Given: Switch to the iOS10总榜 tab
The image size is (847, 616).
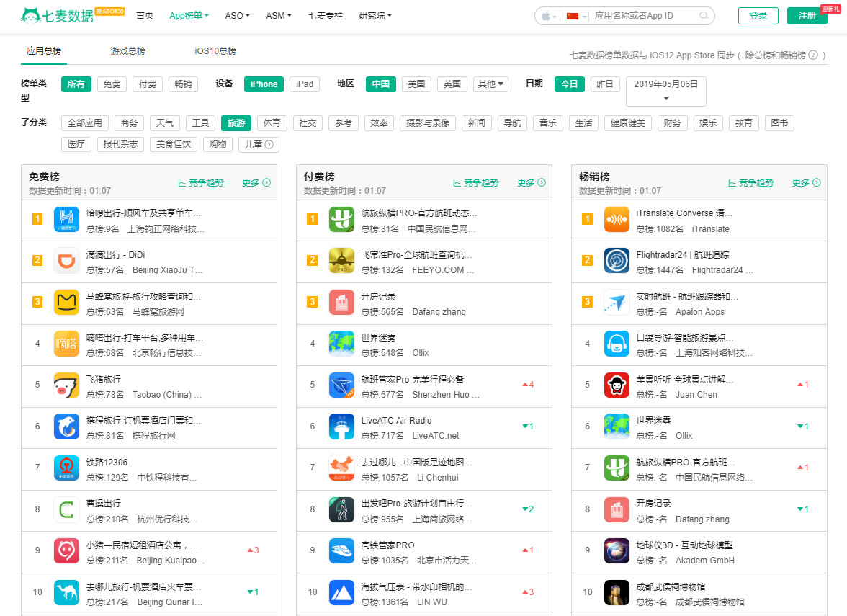Looking at the screenshot, I should pos(215,50).
